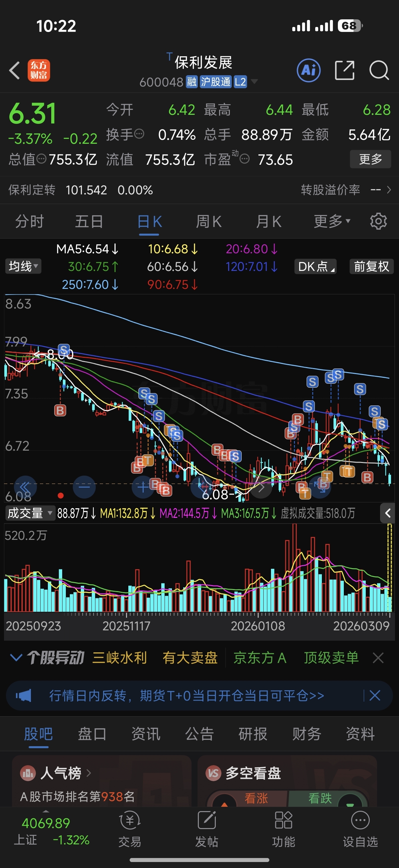Tap the 多空看盘 VS icon

(x=213, y=773)
